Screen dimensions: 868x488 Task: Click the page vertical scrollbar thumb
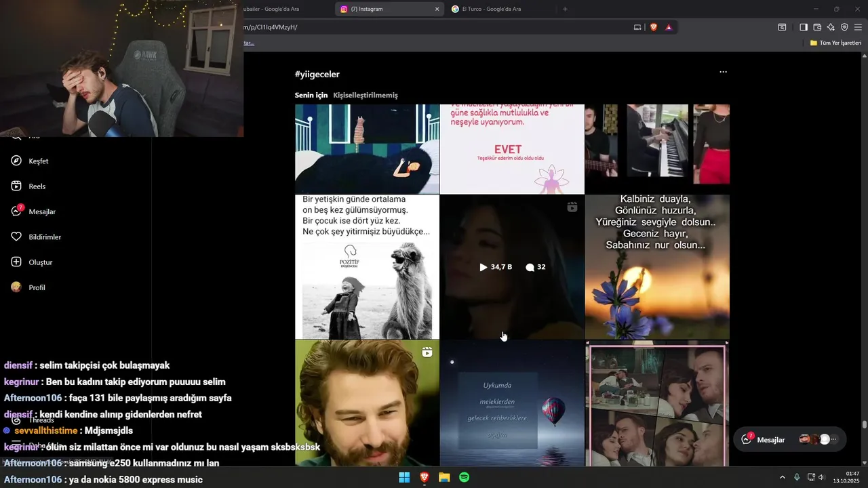coord(864,425)
